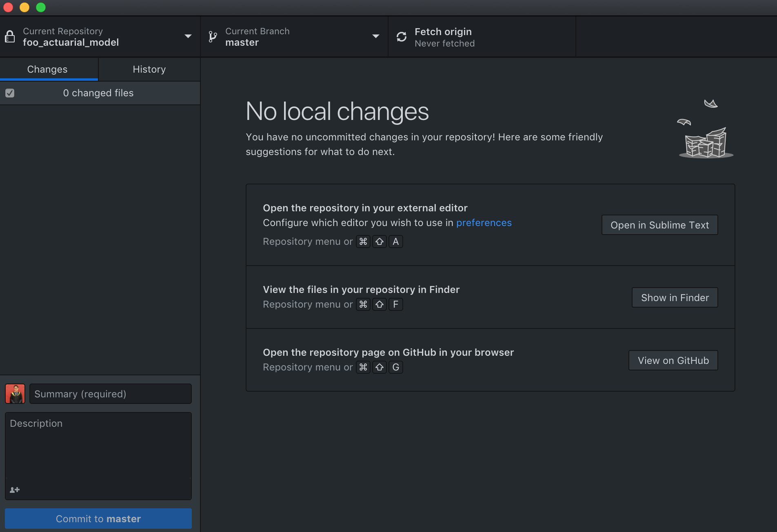This screenshot has height=532, width=777.
Task: Switch to the History tab
Action: click(x=149, y=69)
